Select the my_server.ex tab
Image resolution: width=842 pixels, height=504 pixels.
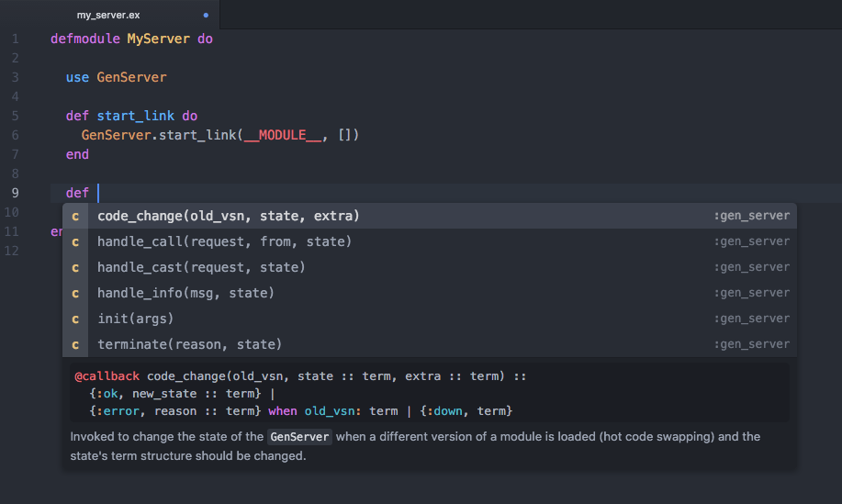point(108,15)
